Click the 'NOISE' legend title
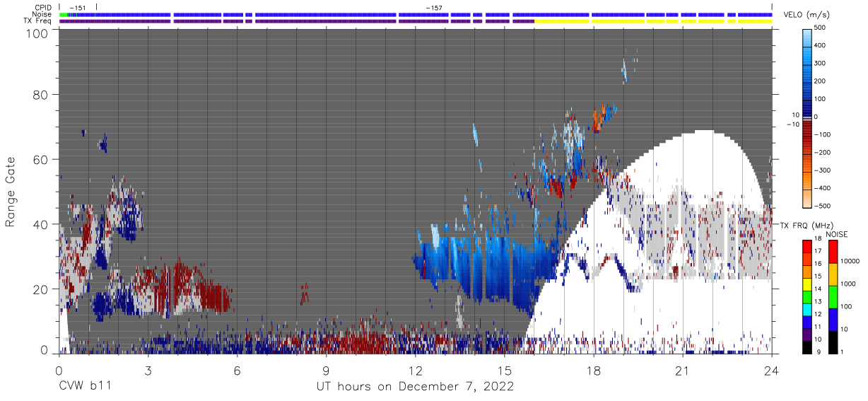The image size is (868, 401). (836, 234)
